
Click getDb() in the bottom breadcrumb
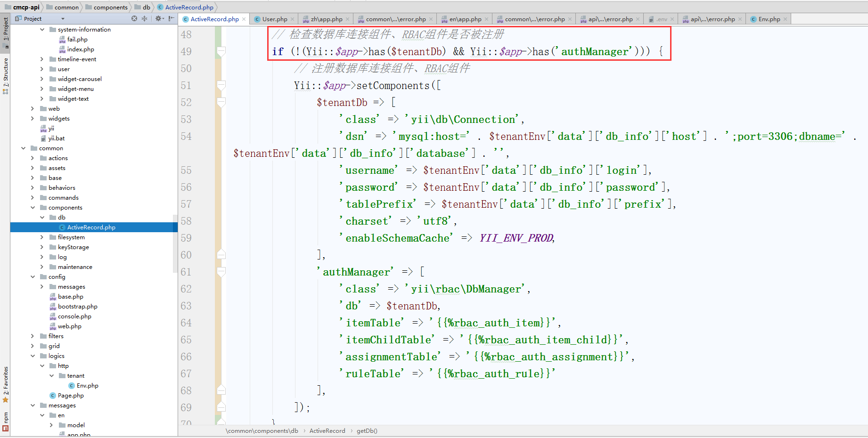[x=367, y=430]
